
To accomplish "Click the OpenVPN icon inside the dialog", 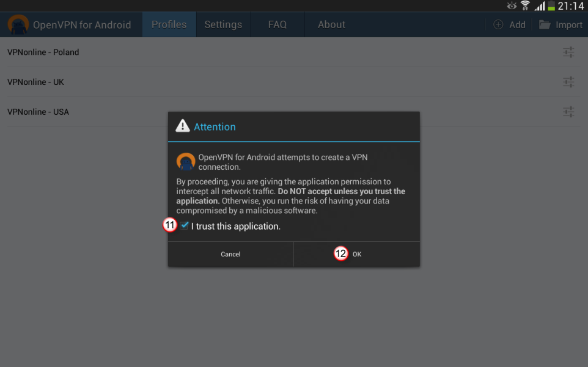I will [186, 161].
